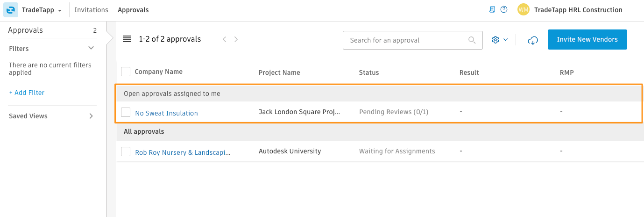Collapse the Filters section chevron
This screenshot has height=217, width=644.
point(91,48)
